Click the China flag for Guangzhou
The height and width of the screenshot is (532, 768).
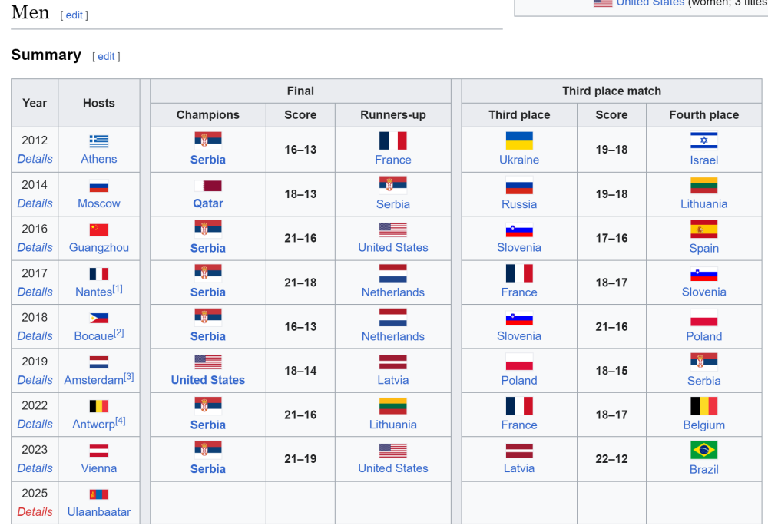pos(99,230)
